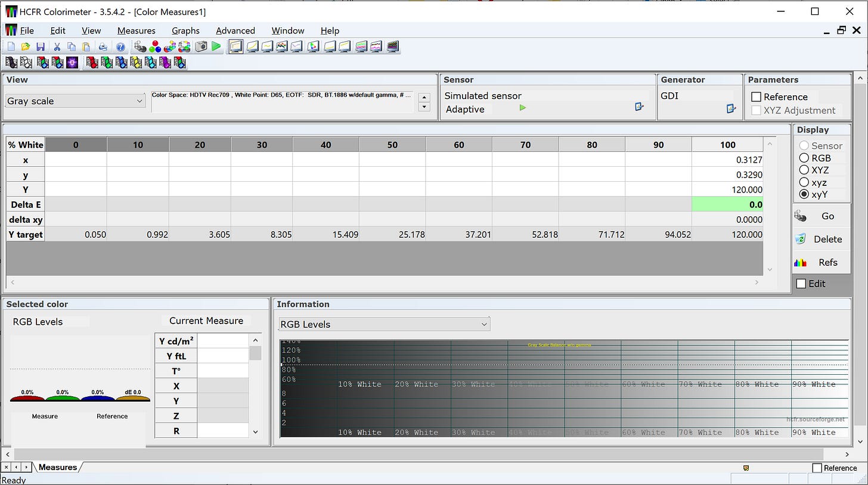Click the Delete button

pyautogui.click(x=821, y=239)
